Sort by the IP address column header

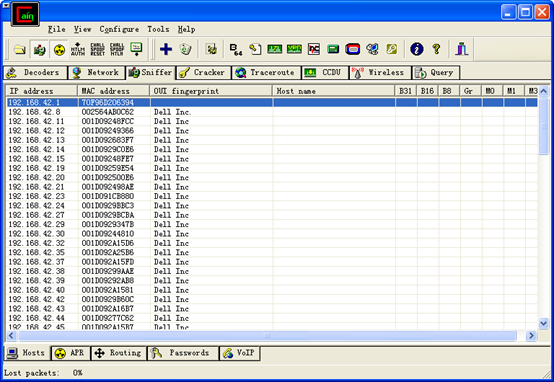tap(42, 91)
